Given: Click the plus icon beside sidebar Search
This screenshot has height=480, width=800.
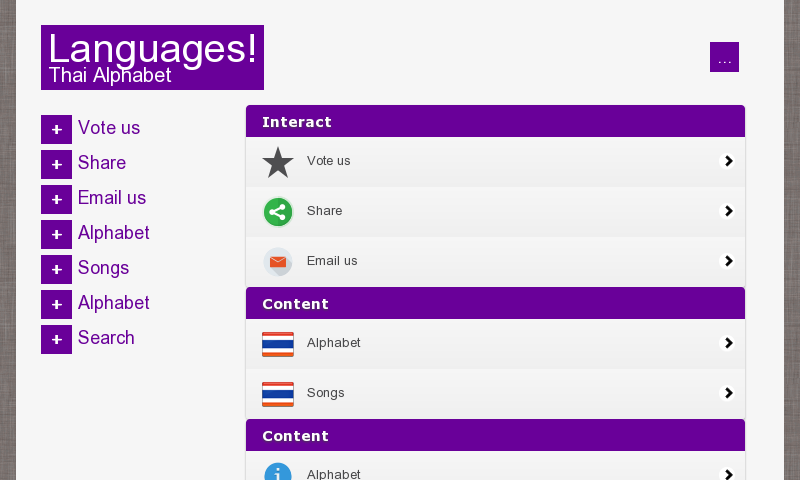Looking at the screenshot, I should pyautogui.click(x=56, y=339).
